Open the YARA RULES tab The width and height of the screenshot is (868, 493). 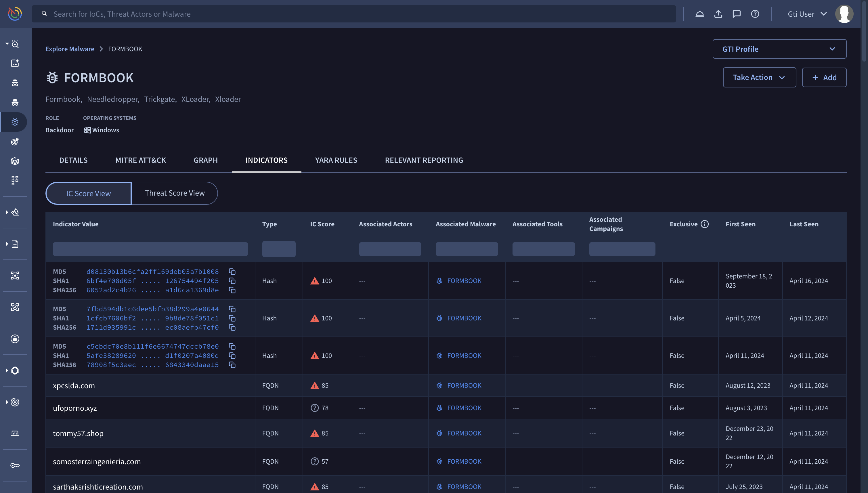coord(336,160)
